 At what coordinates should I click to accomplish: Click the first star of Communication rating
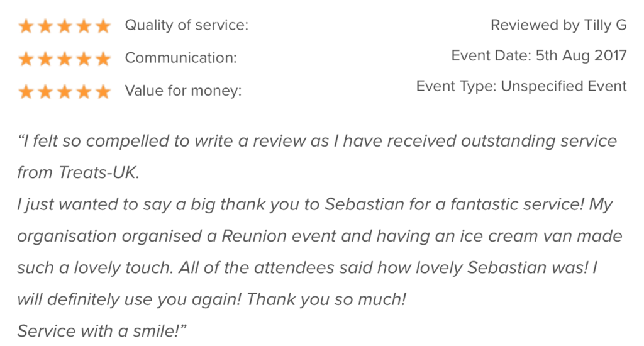pos(26,59)
